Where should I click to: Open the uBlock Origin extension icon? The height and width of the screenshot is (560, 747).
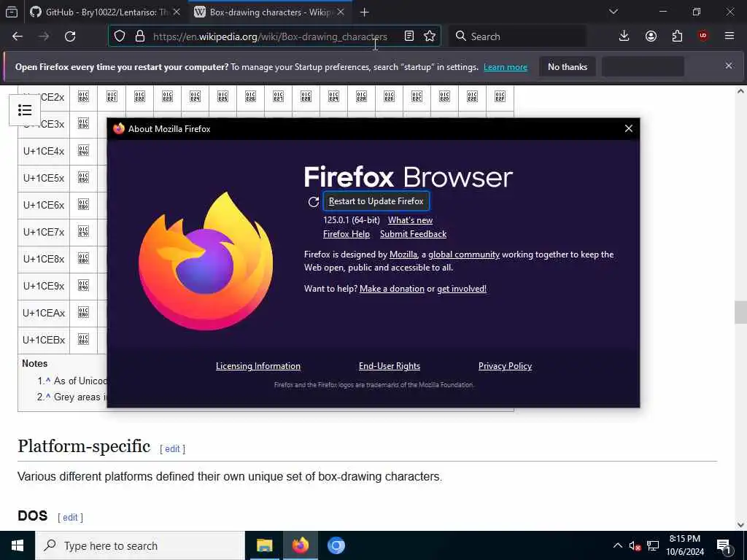[x=703, y=36]
